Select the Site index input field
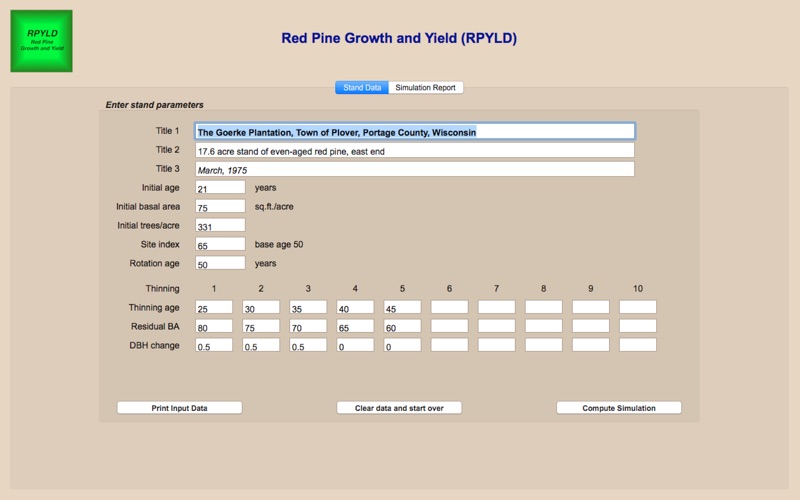 coord(220,244)
